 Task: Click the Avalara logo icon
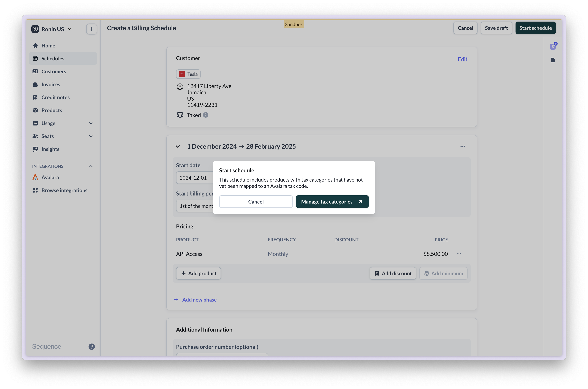click(x=35, y=177)
